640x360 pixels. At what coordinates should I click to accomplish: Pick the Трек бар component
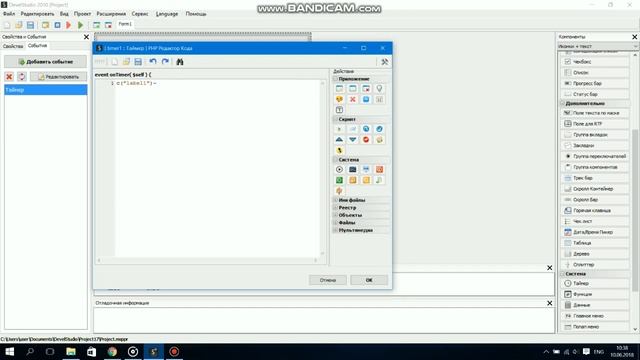(x=595, y=178)
